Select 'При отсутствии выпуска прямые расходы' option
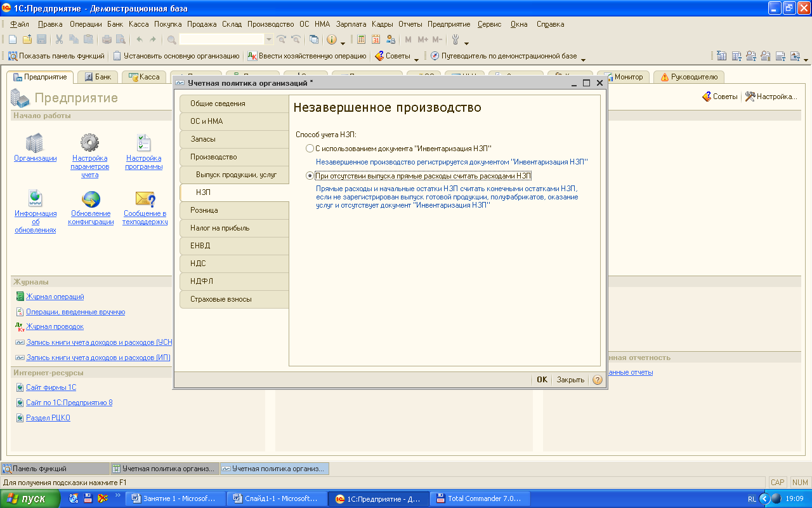Screen dimensions: 812x508 pos(310,176)
